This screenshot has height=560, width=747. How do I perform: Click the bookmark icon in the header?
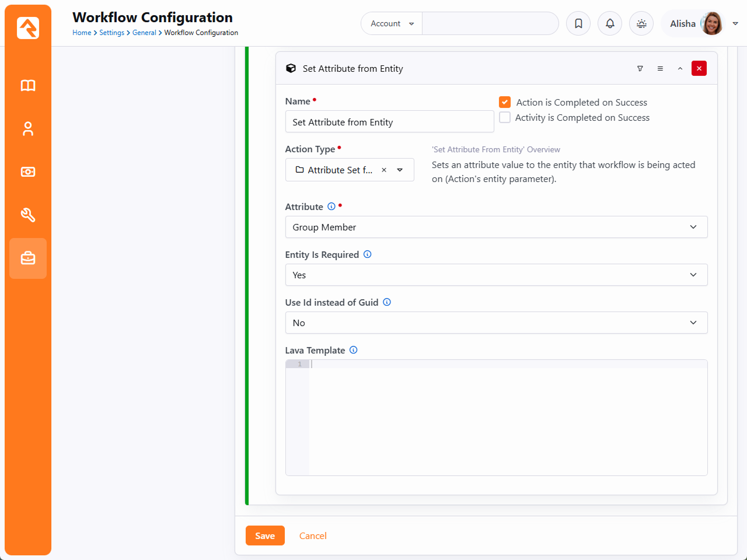pos(578,23)
